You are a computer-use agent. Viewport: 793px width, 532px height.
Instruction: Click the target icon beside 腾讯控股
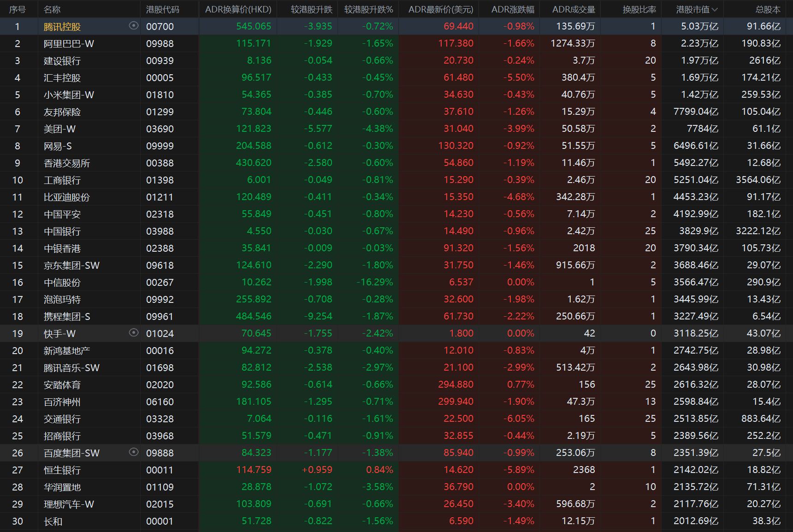[134, 26]
